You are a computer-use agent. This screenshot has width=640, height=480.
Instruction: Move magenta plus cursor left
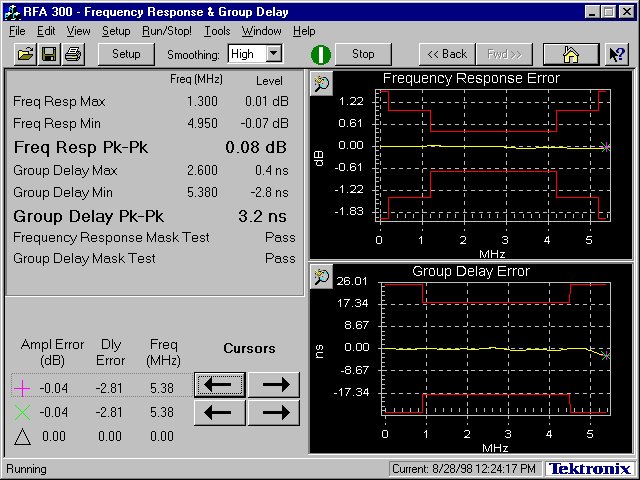pos(220,384)
